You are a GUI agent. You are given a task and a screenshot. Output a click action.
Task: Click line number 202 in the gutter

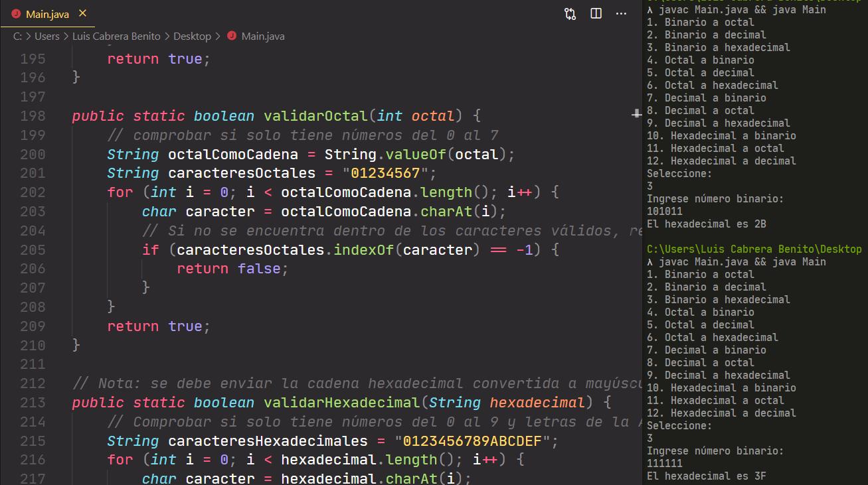point(33,192)
